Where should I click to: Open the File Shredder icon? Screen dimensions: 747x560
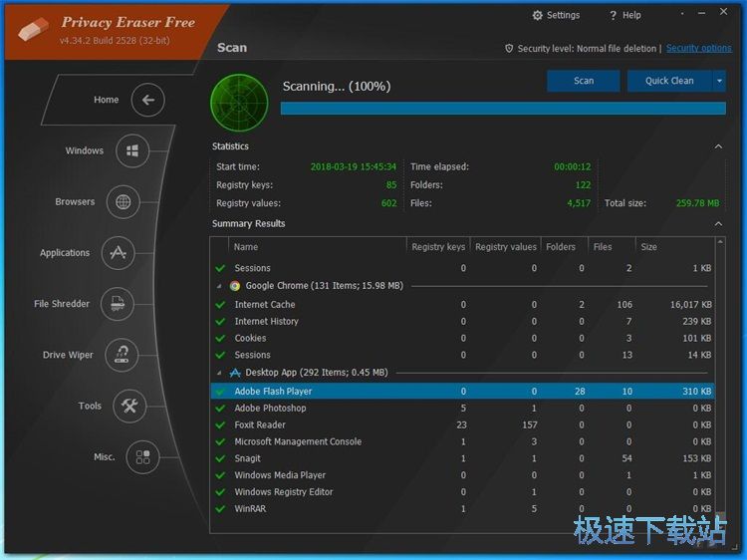coord(118,304)
